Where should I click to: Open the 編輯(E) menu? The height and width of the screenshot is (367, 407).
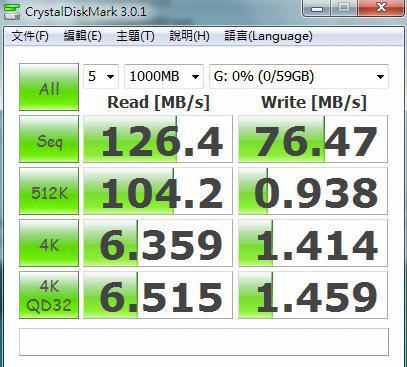82,36
